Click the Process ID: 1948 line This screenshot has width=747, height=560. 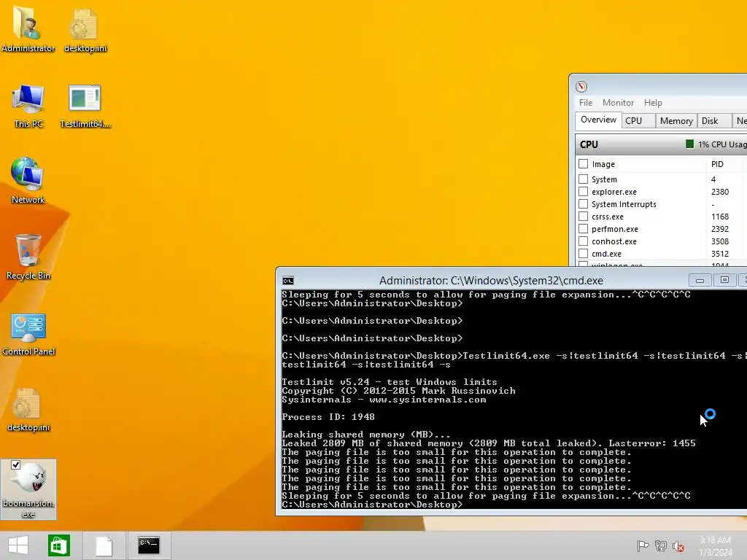[x=328, y=417]
